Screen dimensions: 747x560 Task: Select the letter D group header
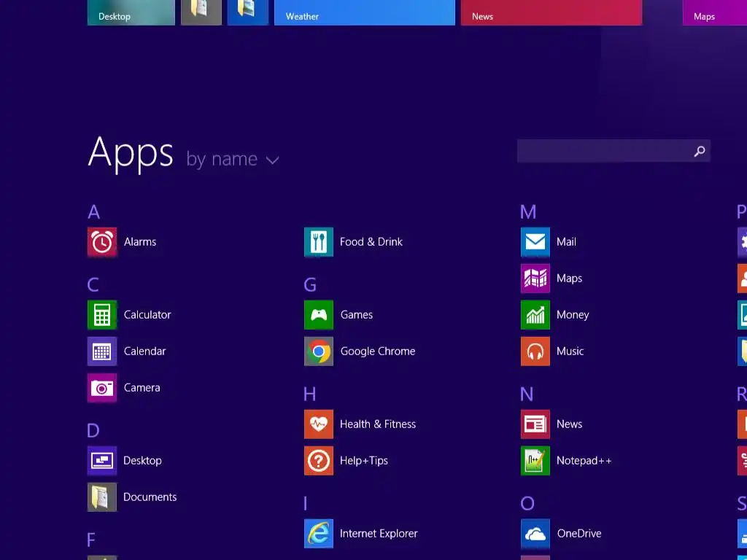coord(93,430)
